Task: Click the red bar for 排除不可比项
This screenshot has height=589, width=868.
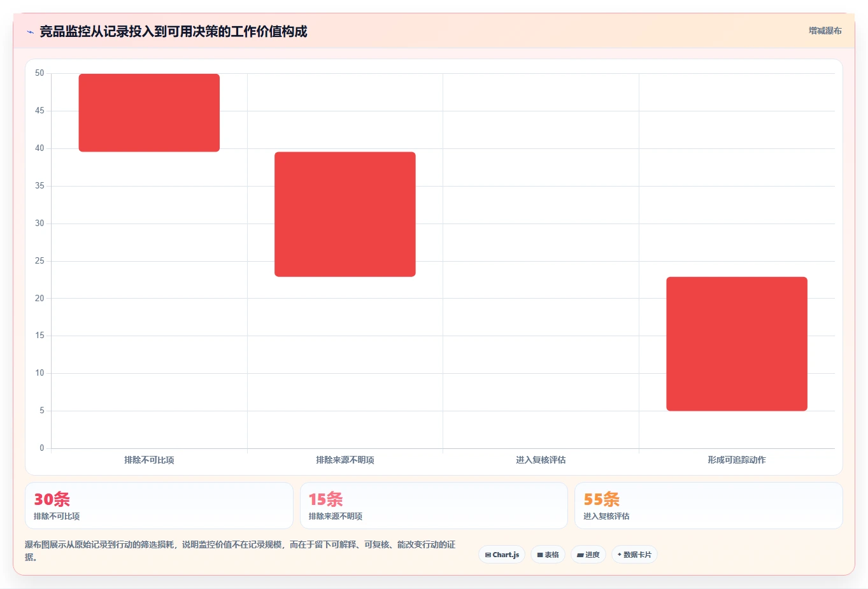Action: coord(149,113)
